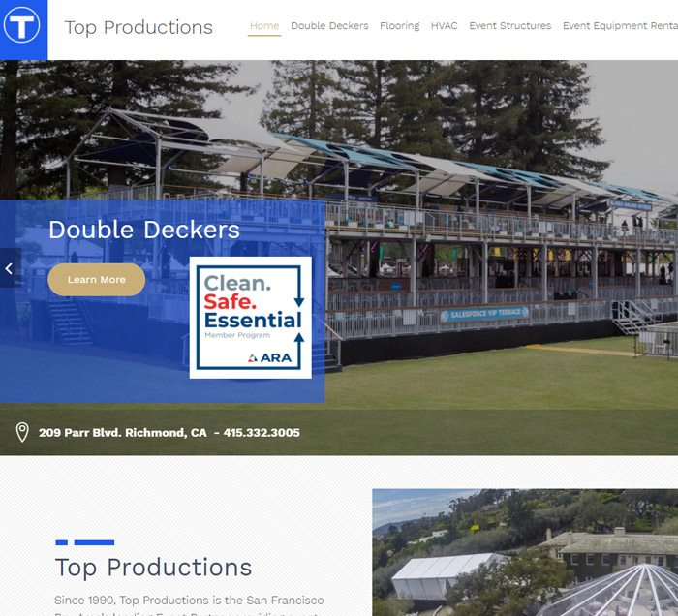Open the HVAC navigation link
The image size is (678, 616).
coord(444,26)
